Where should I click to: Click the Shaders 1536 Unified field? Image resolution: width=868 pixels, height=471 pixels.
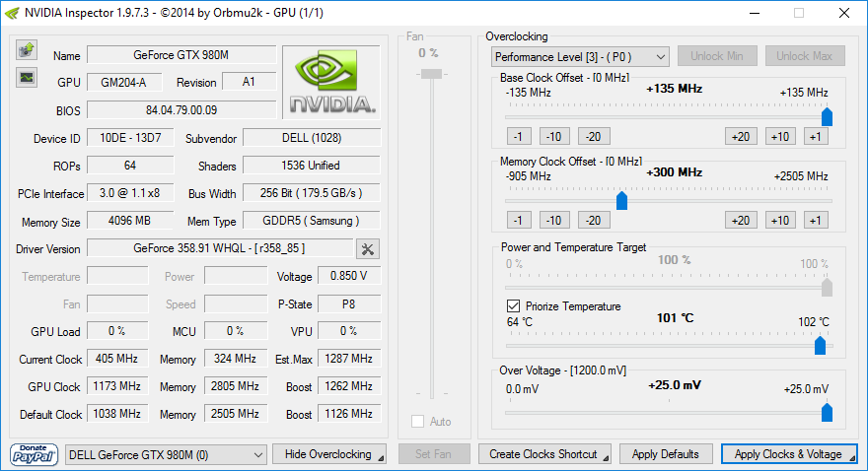coord(312,166)
